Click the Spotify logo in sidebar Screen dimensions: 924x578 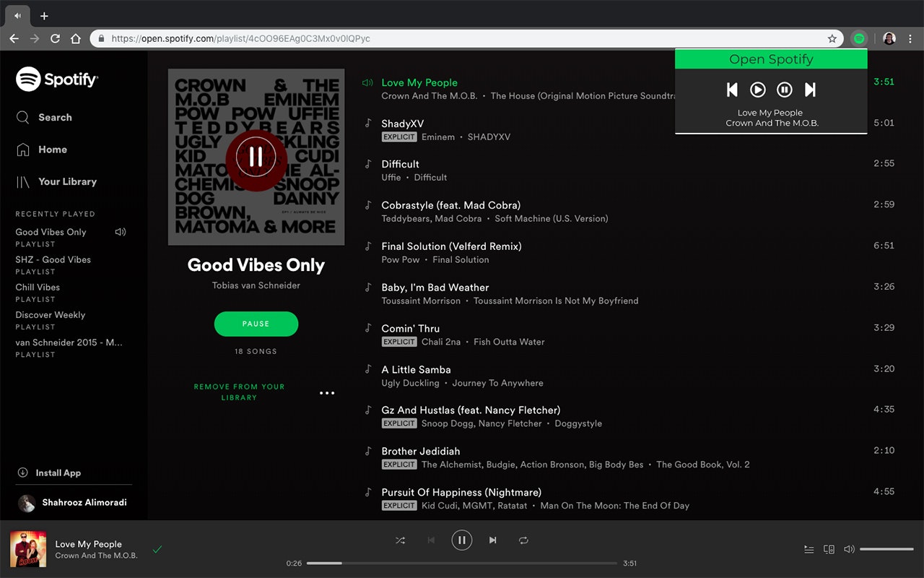pos(57,79)
